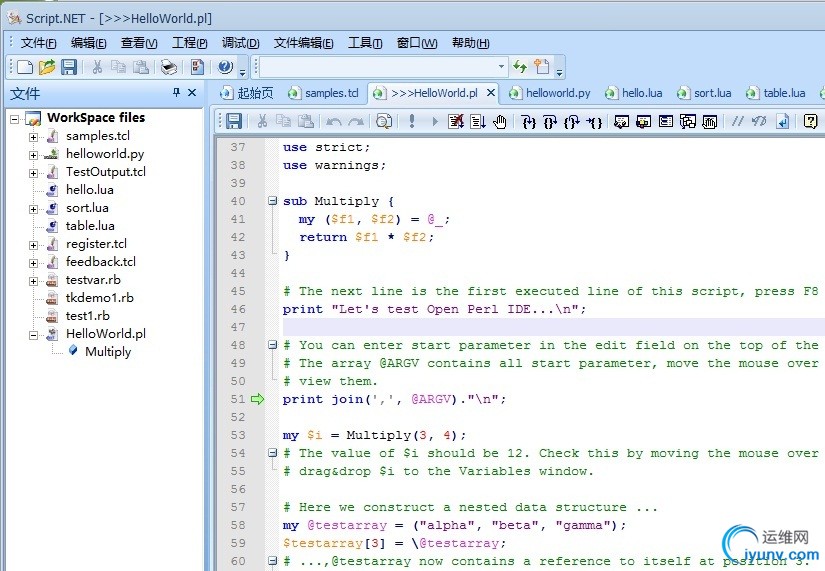Viewport: 825px width, 571px height.
Task: Open the 编辑(E) menu
Action: point(88,43)
